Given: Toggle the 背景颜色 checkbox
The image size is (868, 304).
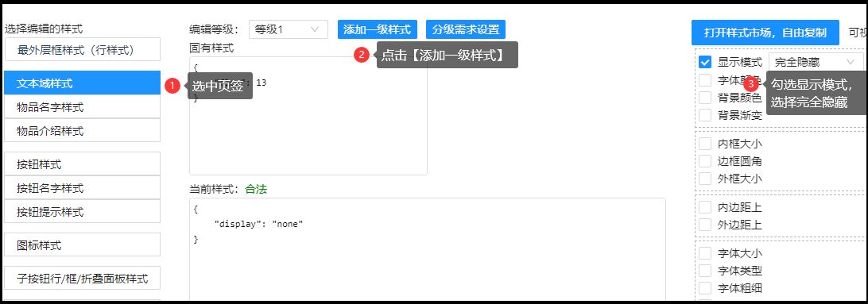Looking at the screenshot, I should pyautogui.click(x=705, y=98).
